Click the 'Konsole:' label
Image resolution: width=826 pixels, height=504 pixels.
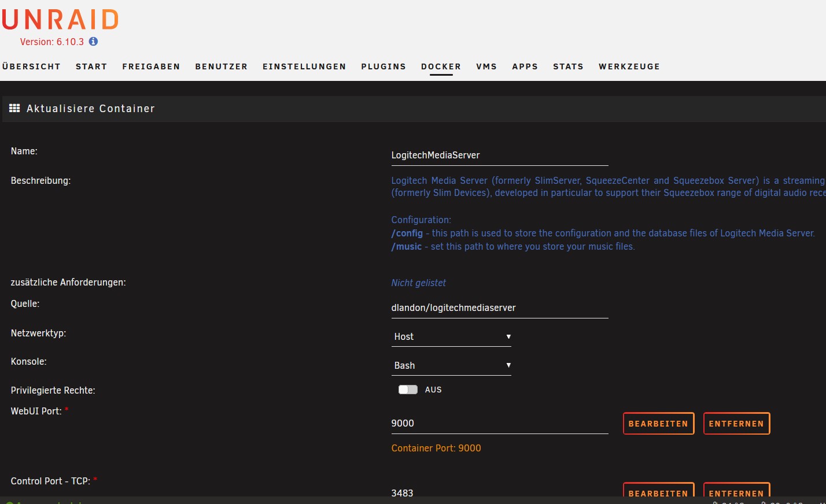click(x=28, y=361)
